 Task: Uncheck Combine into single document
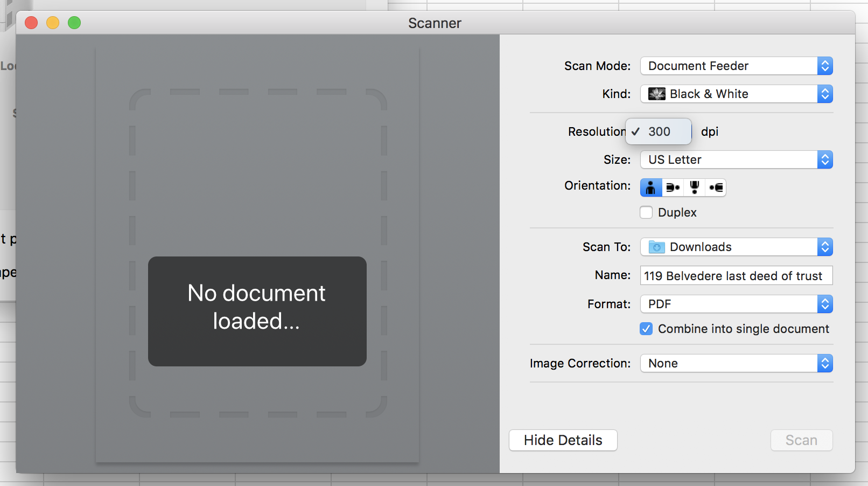coord(646,329)
